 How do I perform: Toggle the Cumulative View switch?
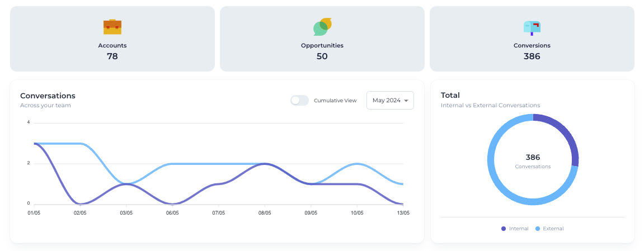coord(299,101)
